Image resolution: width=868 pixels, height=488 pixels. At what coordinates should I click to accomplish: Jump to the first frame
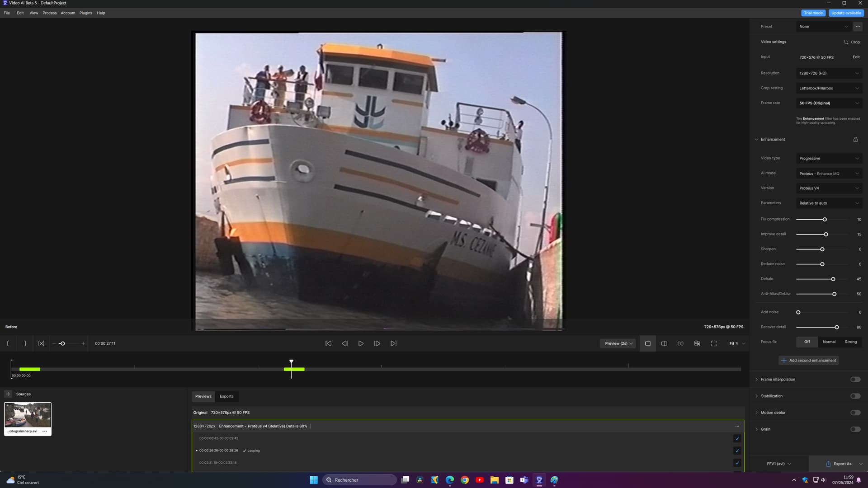point(328,343)
